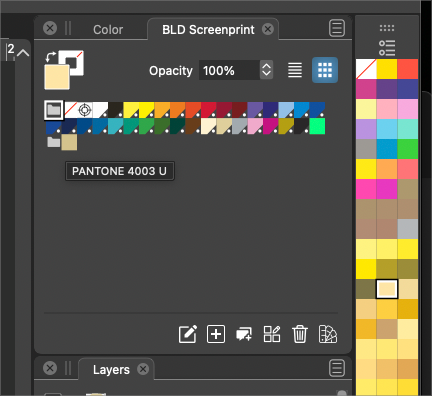
Task: Open the color library fan icon
Action: (328, 334)
